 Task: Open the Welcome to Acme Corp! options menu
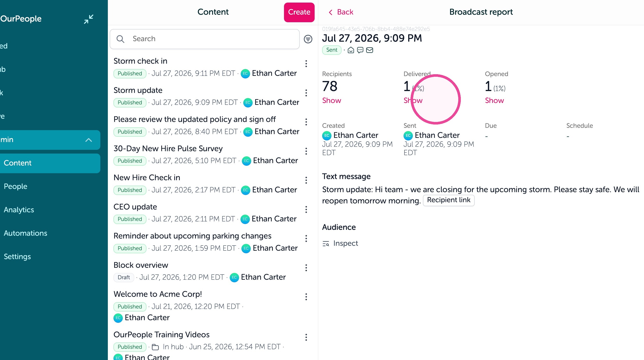pos(306,297)
